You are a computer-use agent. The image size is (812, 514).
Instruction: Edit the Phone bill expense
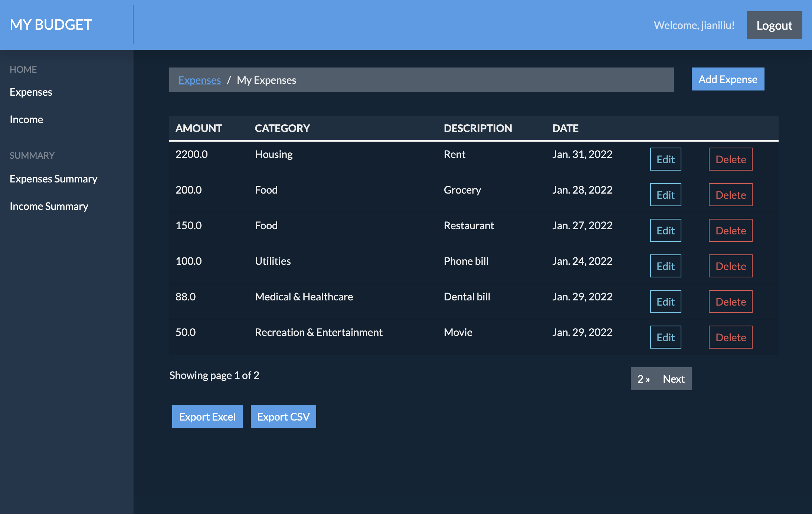coord(665,266)
